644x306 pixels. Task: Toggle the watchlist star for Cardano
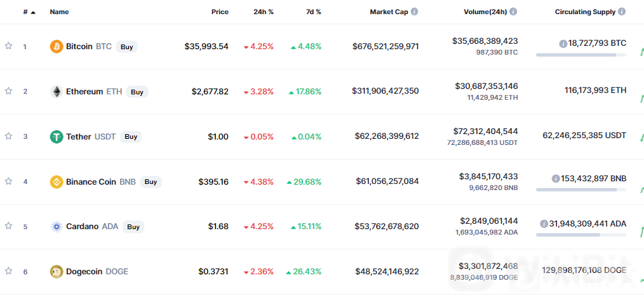(8, 226)
